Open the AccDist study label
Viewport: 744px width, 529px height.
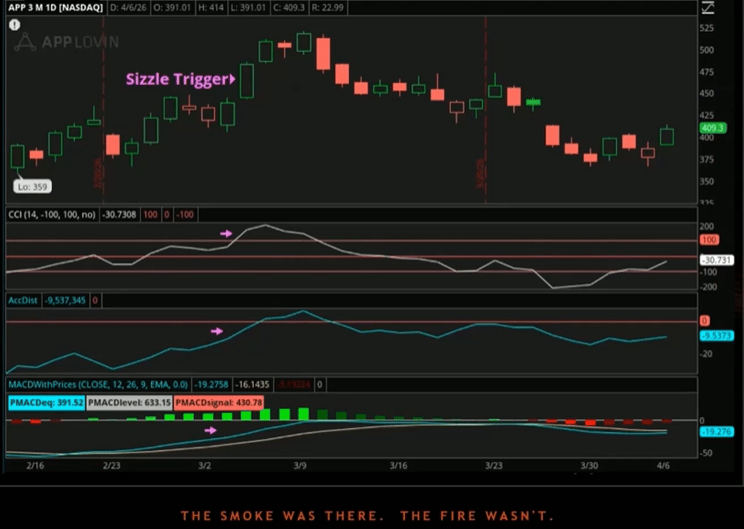(23, 300)
